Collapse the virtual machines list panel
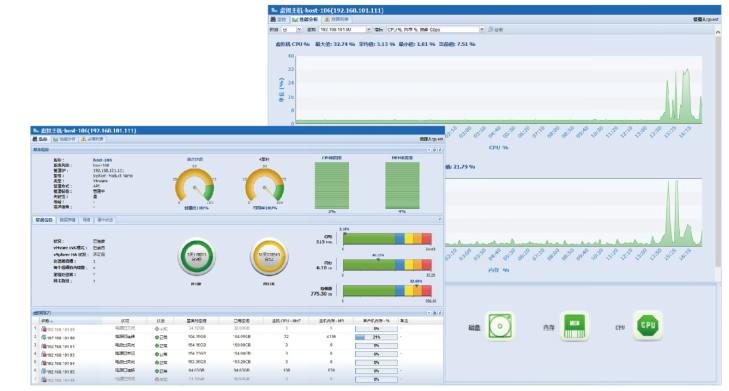 (429, 313)
